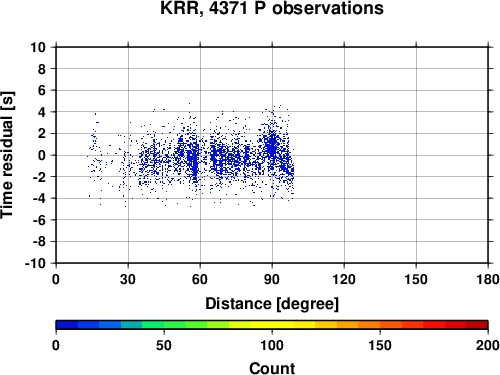Click the colorbar tick label 100
This screenshot has width=500, height=375.
[x=272, y=345]
